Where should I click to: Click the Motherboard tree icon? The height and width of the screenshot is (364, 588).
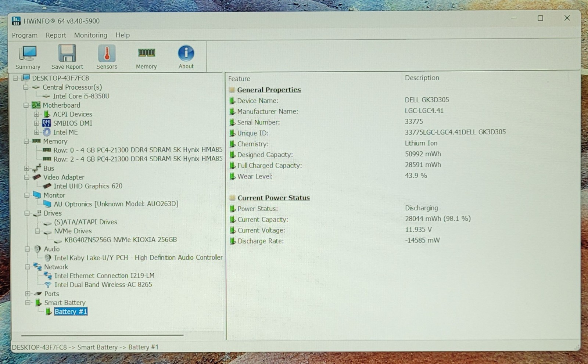click(x=36, y=105)
